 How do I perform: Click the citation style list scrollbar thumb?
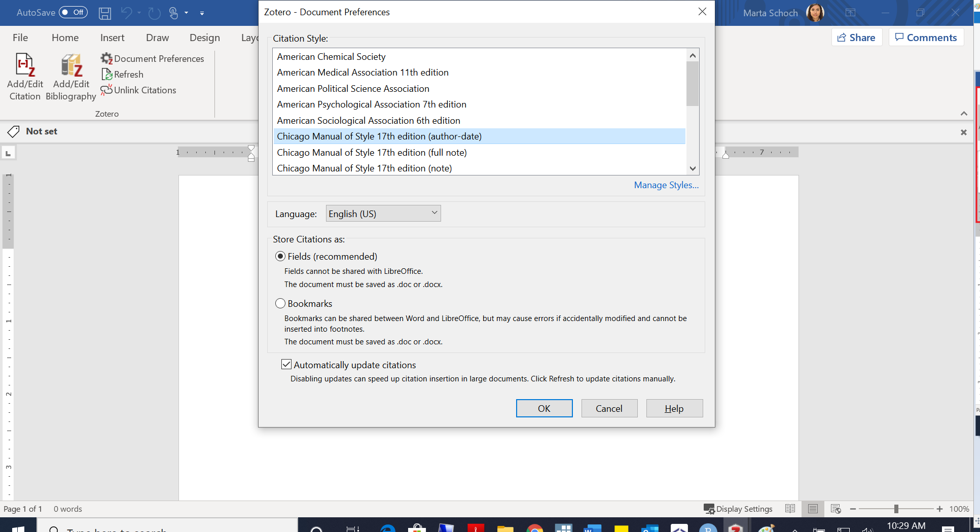693,84
